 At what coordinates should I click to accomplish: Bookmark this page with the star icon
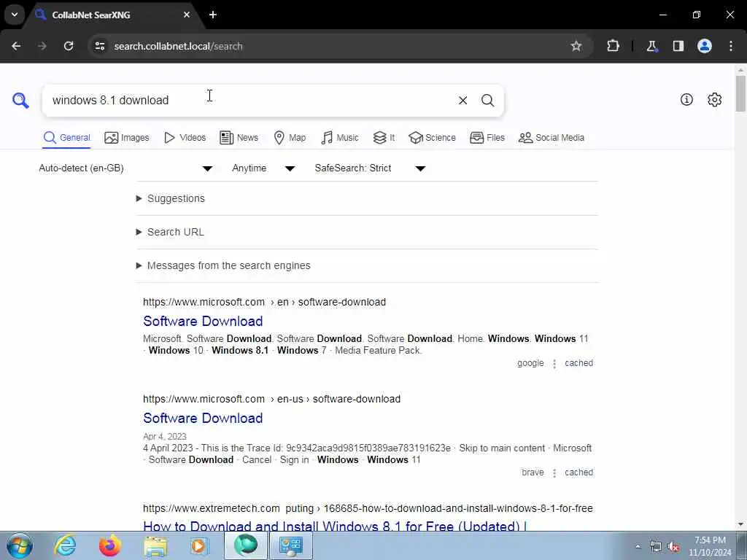coord(576,46)
